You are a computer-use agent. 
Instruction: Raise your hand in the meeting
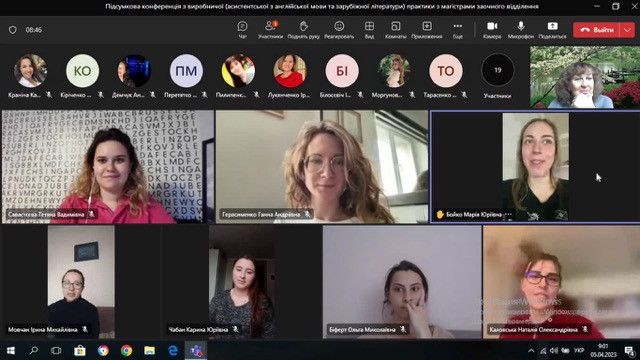pos(303,30)
